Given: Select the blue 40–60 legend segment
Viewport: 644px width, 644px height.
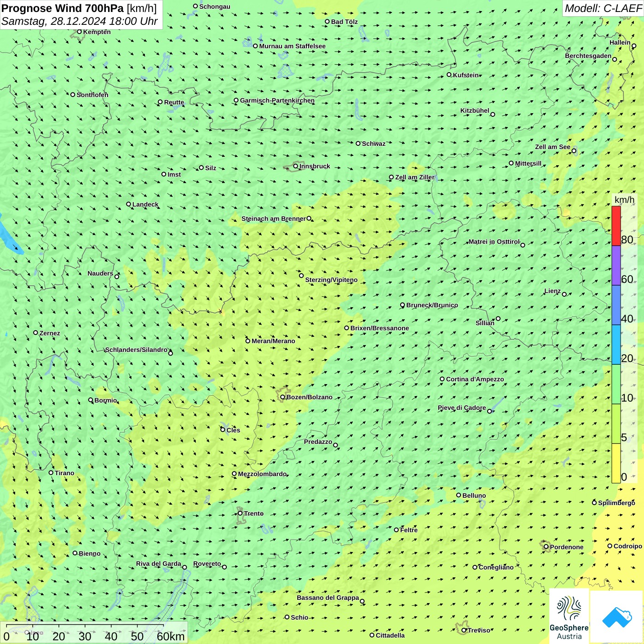Looking at the screenshot, I should 616,305.
